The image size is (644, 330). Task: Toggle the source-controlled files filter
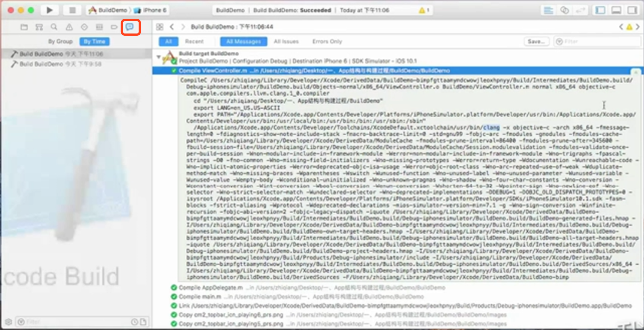143,322
